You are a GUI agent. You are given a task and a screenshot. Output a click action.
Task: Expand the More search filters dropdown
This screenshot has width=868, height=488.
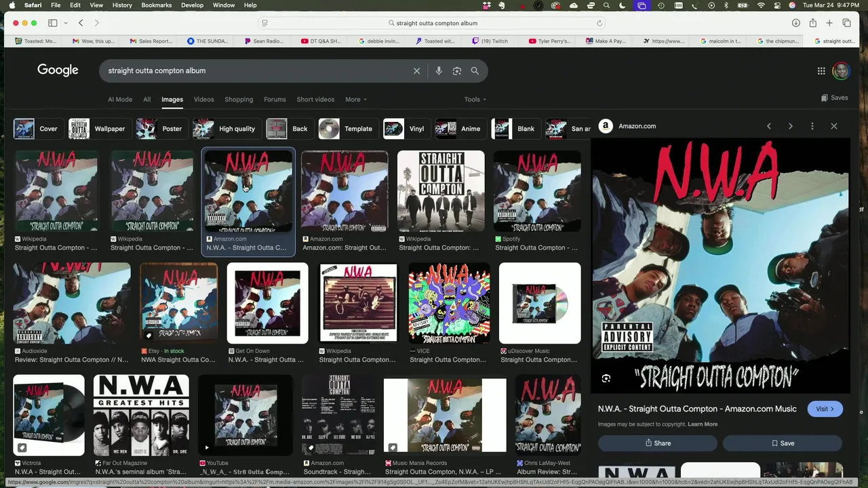pyautogui.click(x=356, y=100)
